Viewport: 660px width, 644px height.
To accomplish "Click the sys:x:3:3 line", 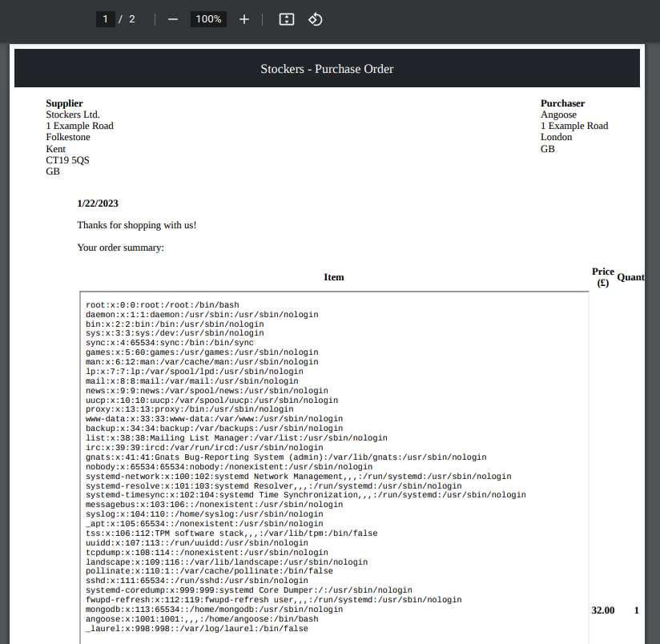I will (x=175, y=333).
